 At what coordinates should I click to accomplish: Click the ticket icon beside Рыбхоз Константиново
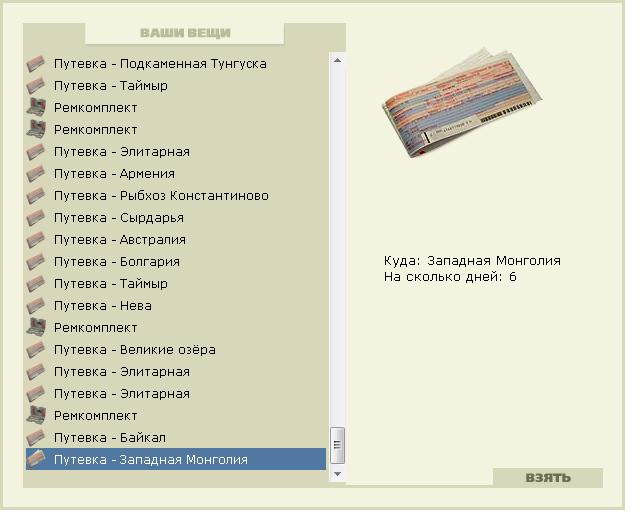pyautogui.click(x=36, y=196)
